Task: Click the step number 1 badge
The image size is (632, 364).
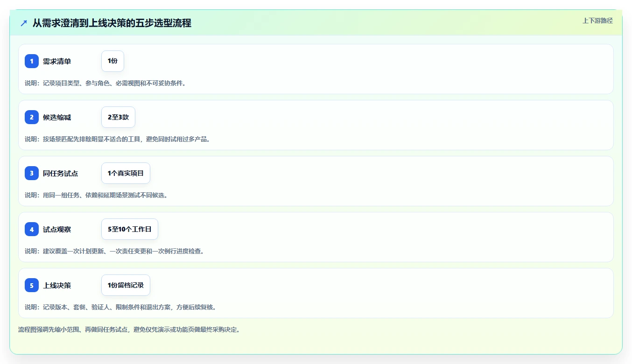Action: coord(32,61)
